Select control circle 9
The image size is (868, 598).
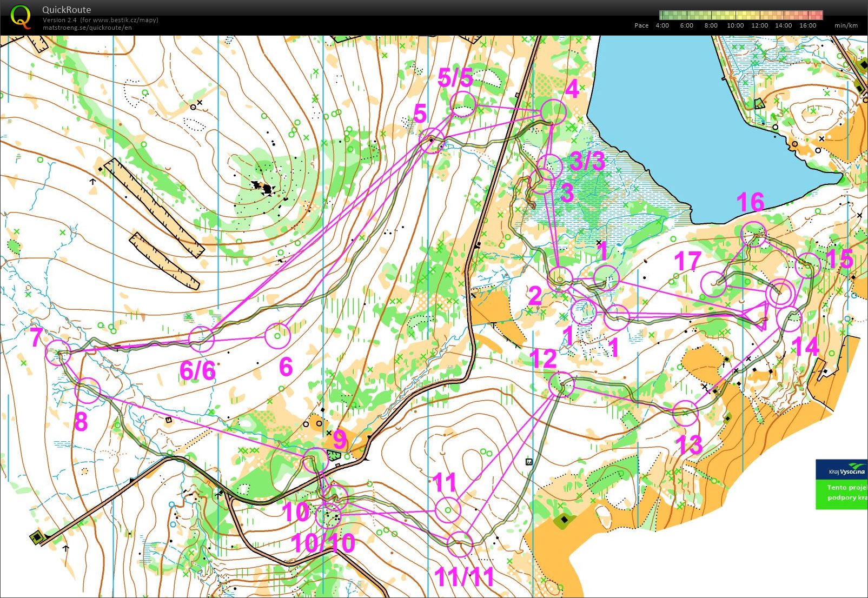316,461
